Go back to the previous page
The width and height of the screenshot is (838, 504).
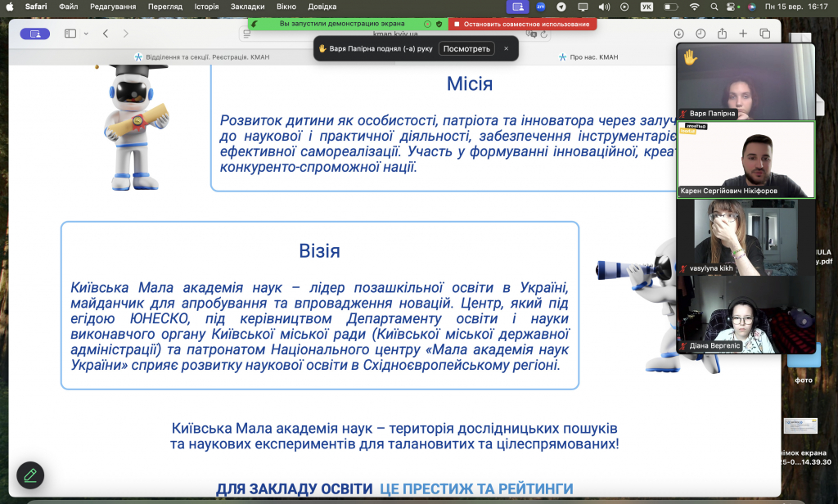point(106,34)
